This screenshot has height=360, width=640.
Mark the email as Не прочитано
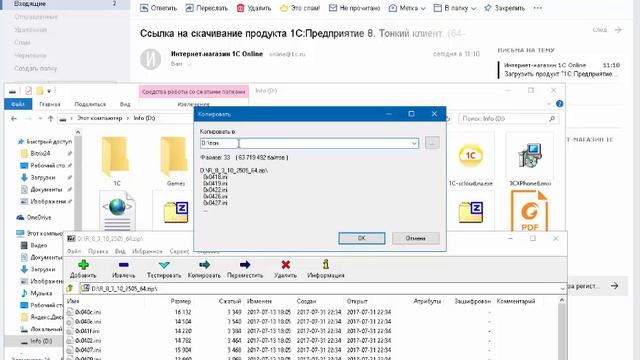pyautogui.click(x=354, y=8)
